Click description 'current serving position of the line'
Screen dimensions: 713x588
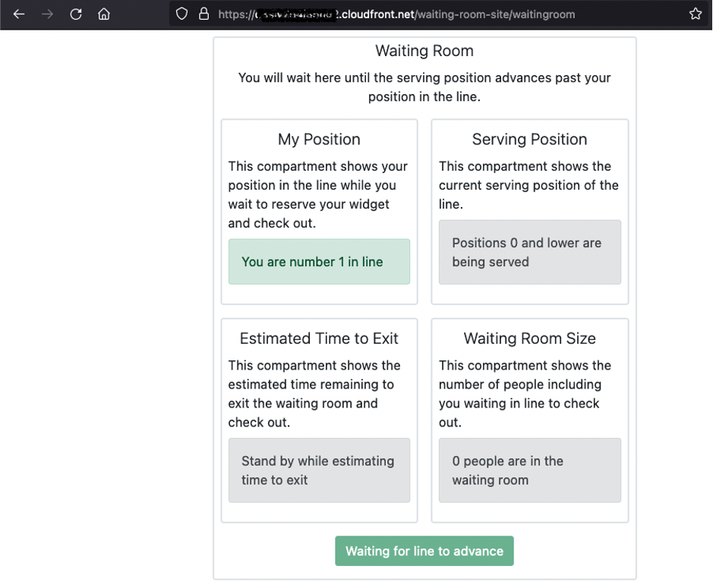point(528,185)
